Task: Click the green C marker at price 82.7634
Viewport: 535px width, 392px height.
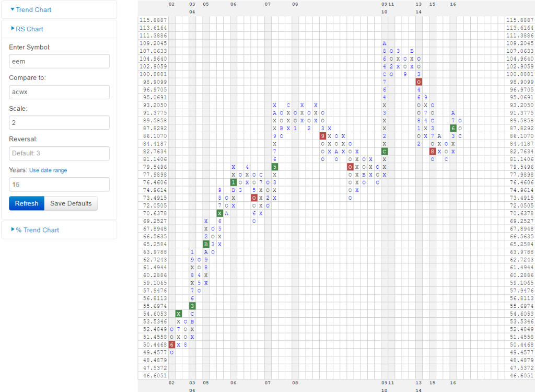Action: tap(385, 151)
